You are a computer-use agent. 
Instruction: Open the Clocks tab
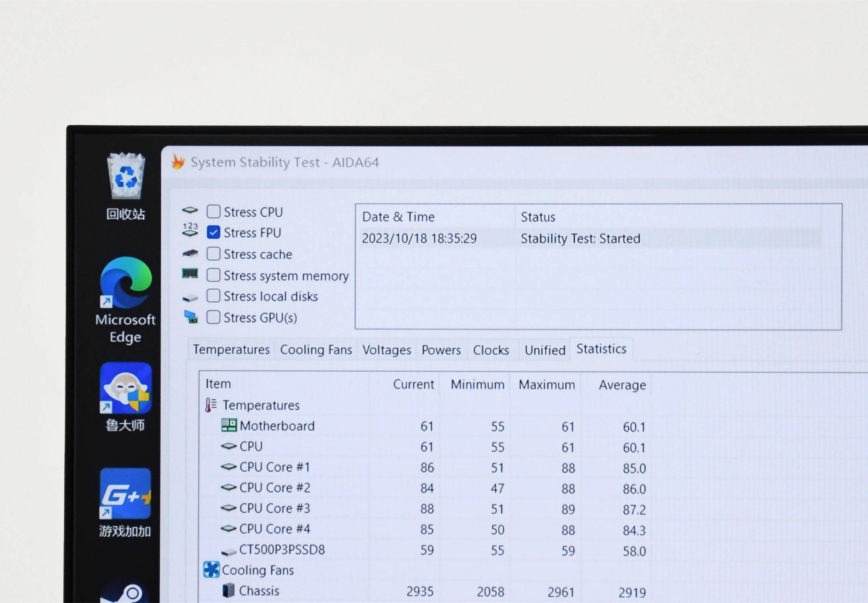point(491,350)
